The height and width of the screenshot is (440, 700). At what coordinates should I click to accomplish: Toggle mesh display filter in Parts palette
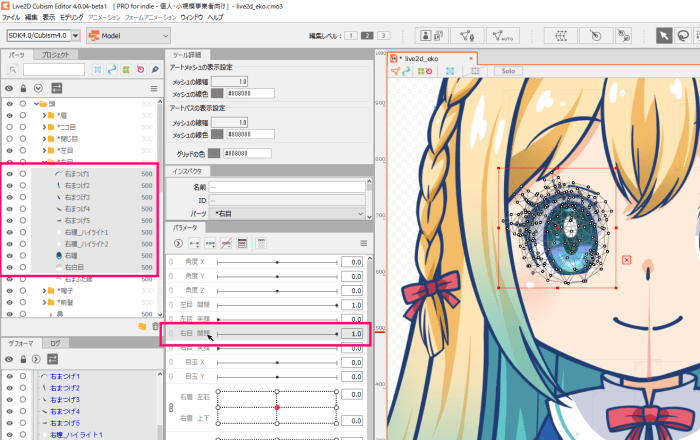coord(97,70)
